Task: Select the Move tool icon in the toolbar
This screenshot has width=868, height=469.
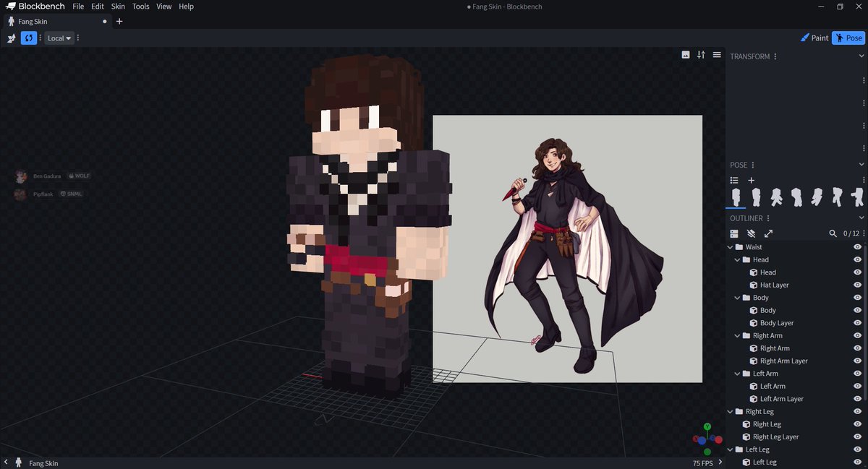Action: pos(12,38)
